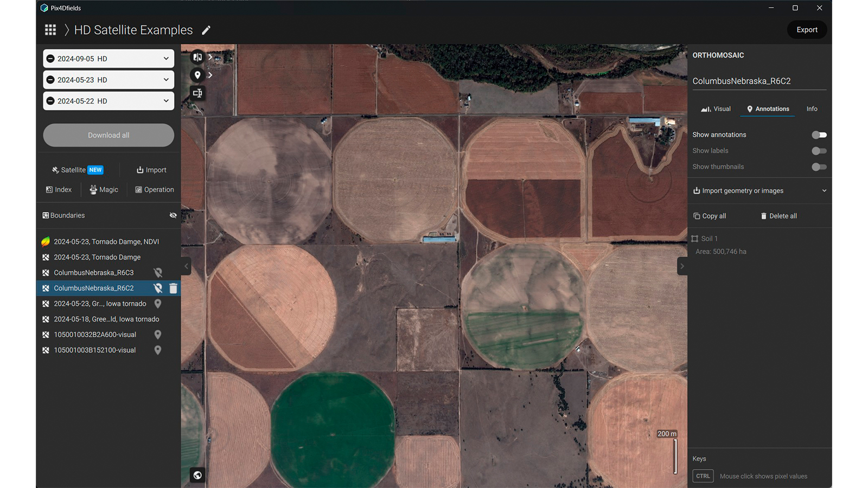Maximize the Pix4Dfields window

point(795,8)
